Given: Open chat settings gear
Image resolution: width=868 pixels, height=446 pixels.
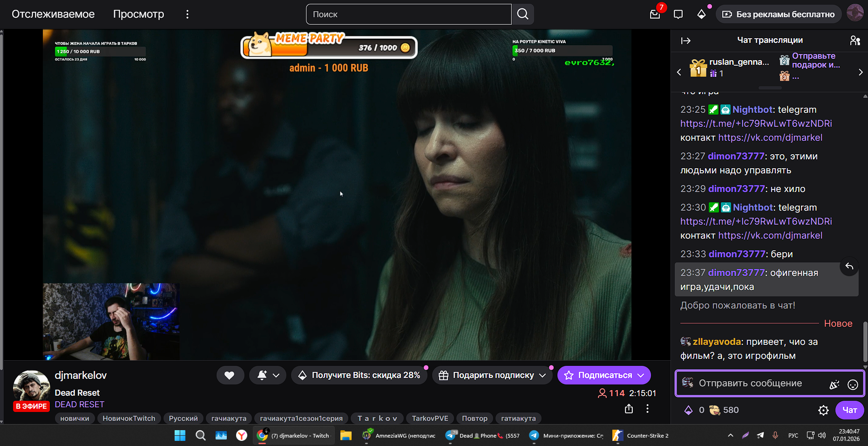Looking at the screenshot, I should point(823,410).
